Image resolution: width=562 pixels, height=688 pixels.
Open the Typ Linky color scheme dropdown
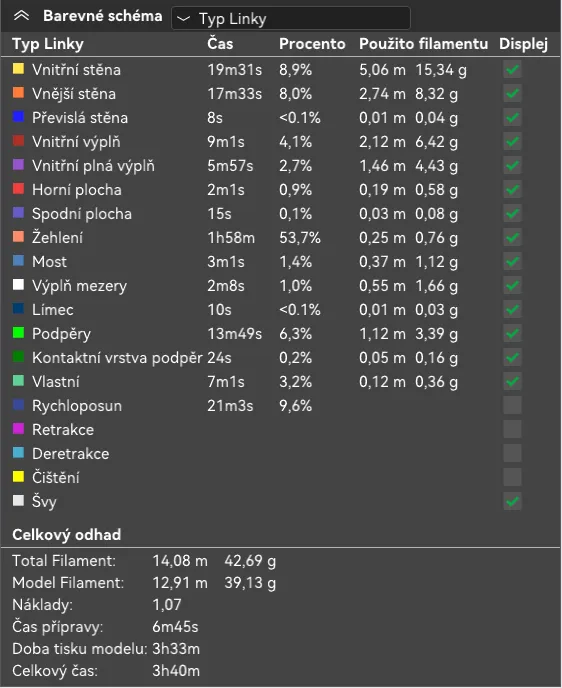point(290,18)
